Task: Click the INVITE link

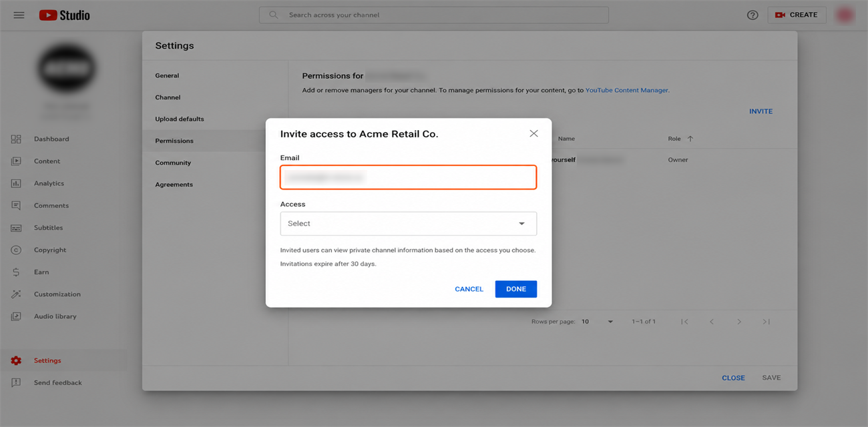Action: click(x=761, y=111)
